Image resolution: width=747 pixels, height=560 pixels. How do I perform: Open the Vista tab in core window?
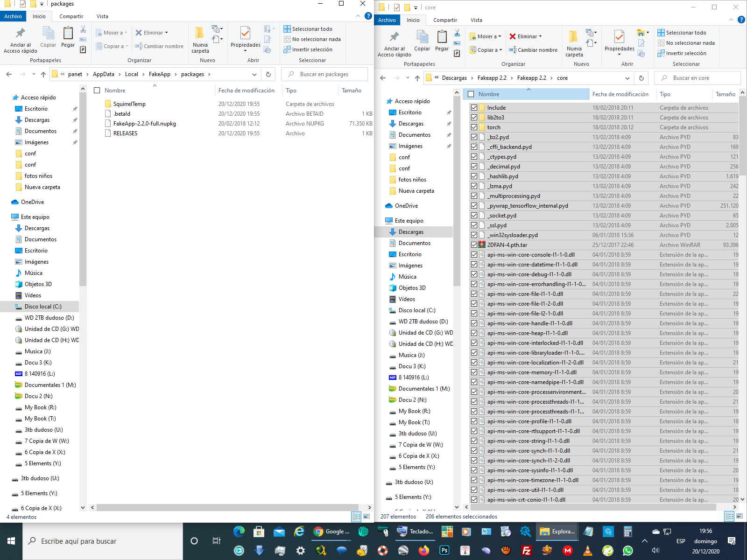tap(476, 20)
